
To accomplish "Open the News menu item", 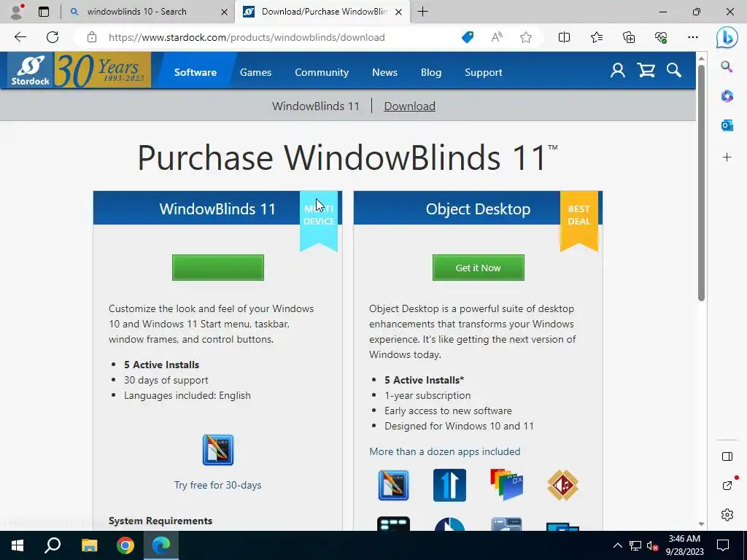I will (x=384, y=72).
